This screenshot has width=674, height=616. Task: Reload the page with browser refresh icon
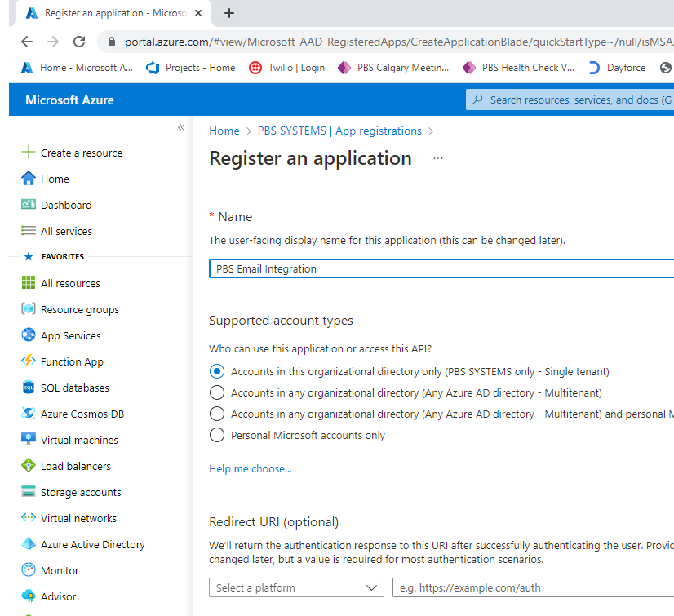[x=79, y=42]
